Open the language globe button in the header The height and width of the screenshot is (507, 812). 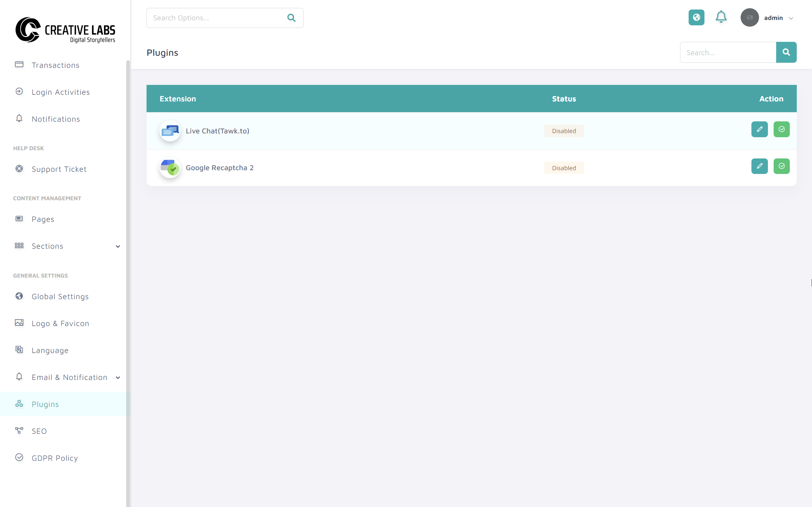coord(696,17)
